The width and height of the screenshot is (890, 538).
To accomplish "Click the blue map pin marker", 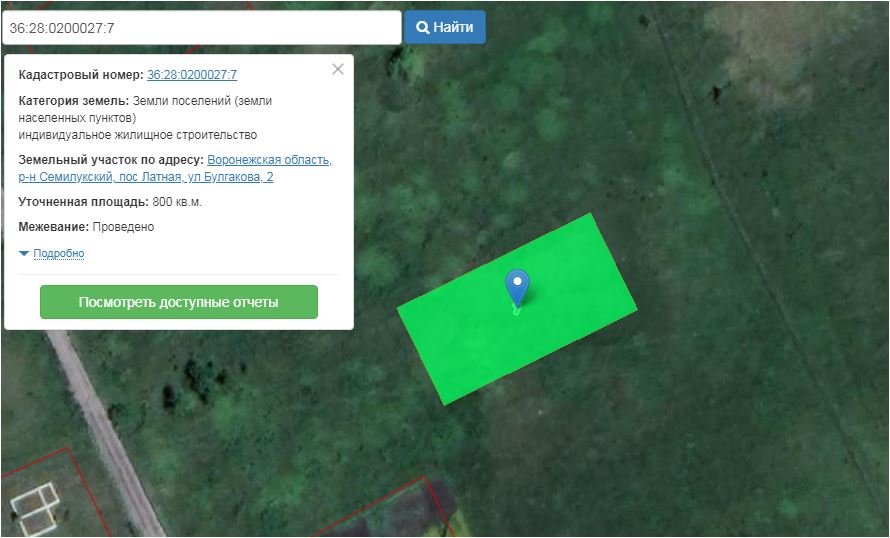I will pos(517,286).
